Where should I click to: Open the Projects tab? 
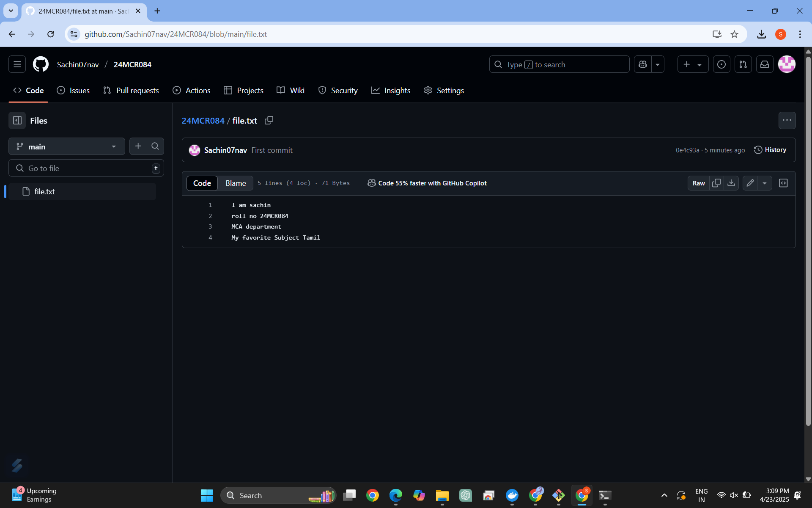click(x=244, y=90)
